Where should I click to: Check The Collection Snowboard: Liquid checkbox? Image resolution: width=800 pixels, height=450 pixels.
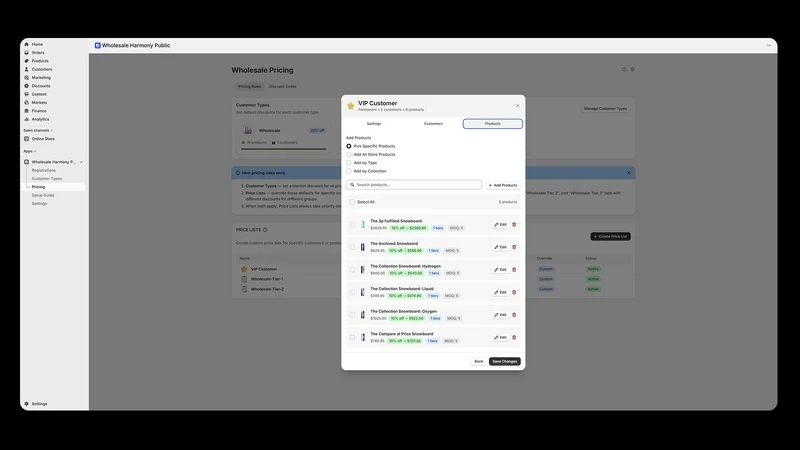353,292
